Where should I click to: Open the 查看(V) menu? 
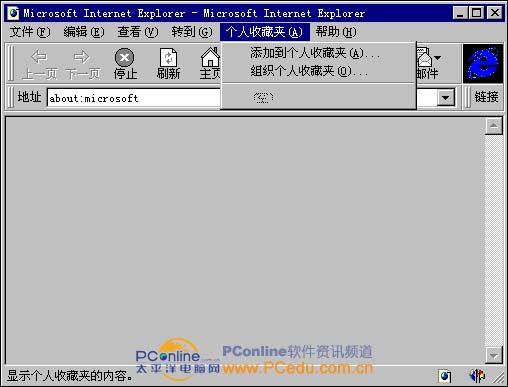tap(138, 32)
